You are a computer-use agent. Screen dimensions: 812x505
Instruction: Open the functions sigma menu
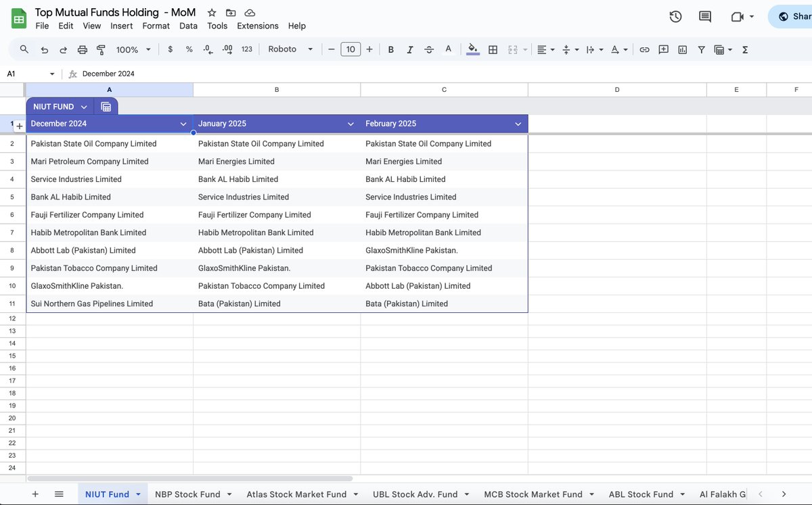click(x=745, y=49)
